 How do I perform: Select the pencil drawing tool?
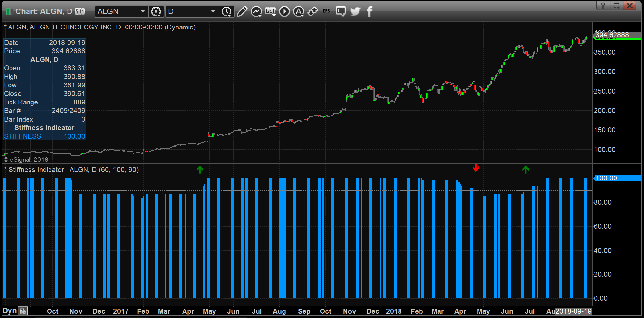click(242, 11)
